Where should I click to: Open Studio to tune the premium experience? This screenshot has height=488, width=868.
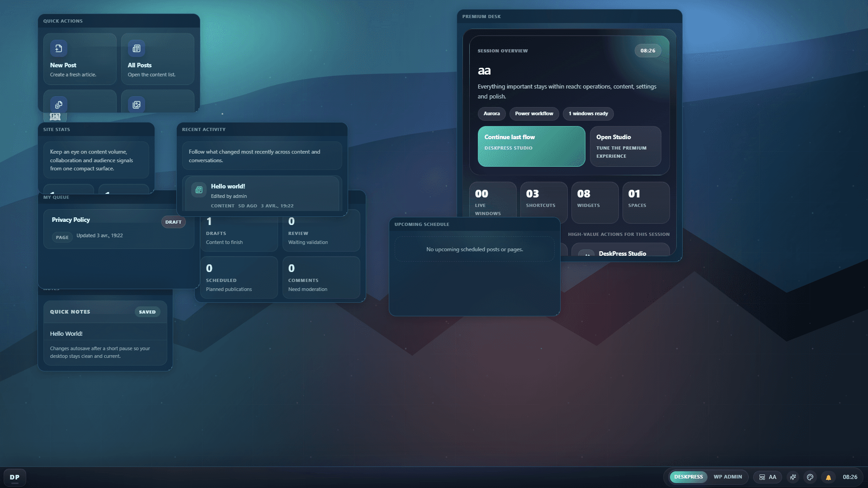click(x=625, y=146)
